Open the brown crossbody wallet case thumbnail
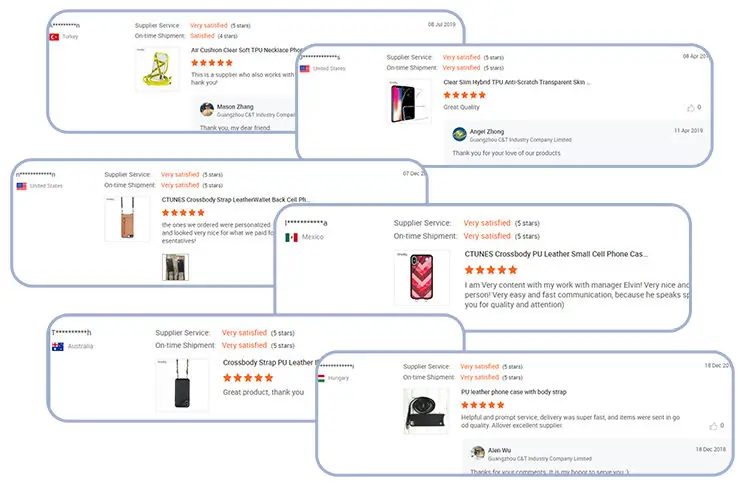750x486 pixels. (127, 219)
